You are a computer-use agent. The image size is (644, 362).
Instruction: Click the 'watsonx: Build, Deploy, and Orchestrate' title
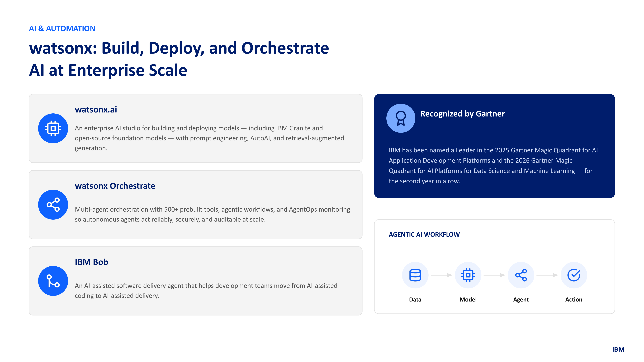(x=179, y=48)
